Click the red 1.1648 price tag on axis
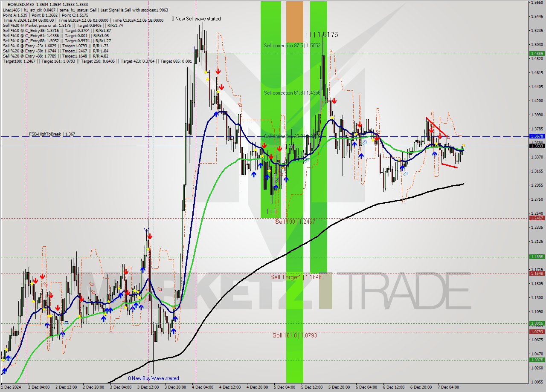 537,273
